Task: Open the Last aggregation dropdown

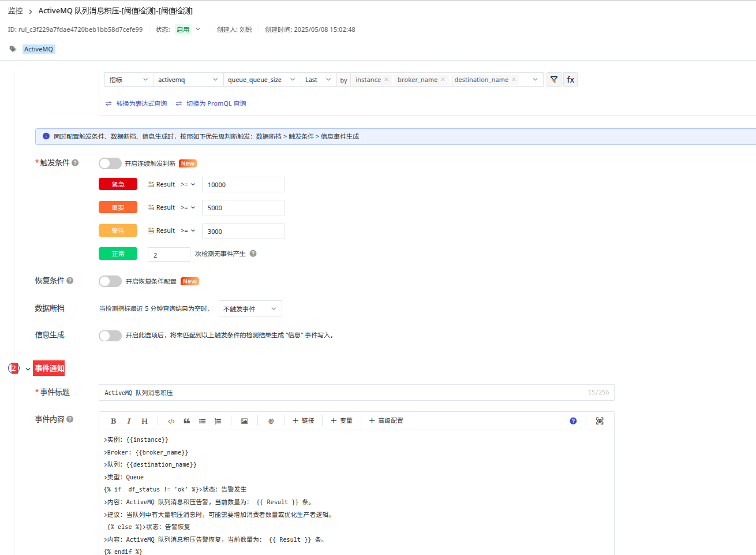Action: [318, 80]
